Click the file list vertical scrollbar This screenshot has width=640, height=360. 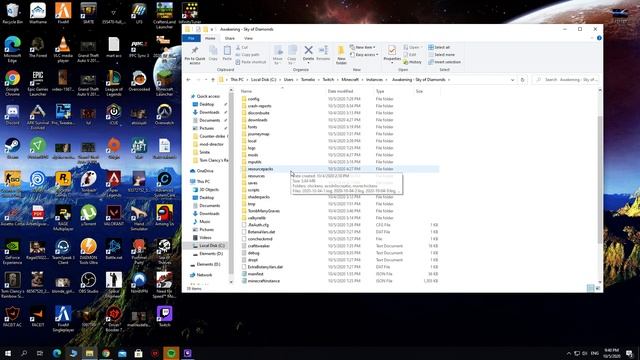600,180
